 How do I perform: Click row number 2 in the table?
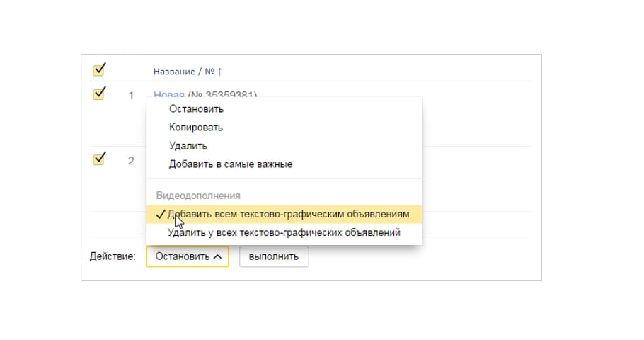pyautogui.click(x=131, y=161)
